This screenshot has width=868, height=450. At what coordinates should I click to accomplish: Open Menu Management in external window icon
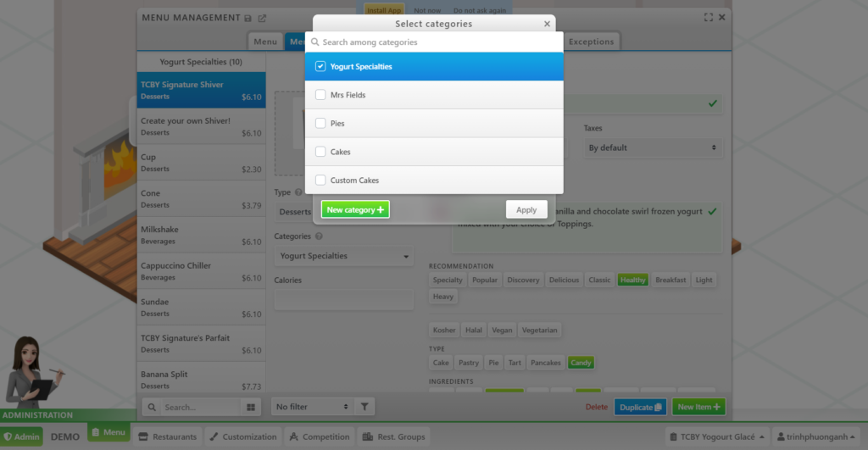pyautogui.click(x=262, y=18)
